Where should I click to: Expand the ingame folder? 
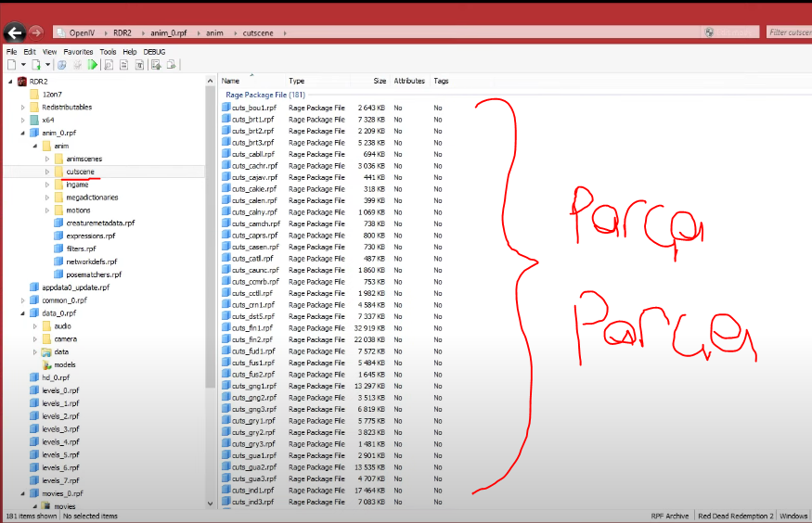click(x=47, y=185)
